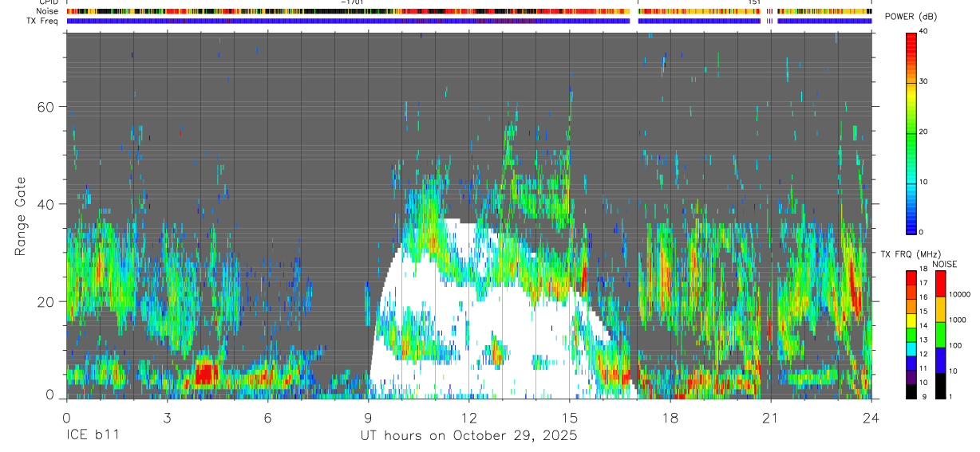980x452 pixels.
Task: Click the '10' label on the POWER color bar
Action: pos(925,182)
